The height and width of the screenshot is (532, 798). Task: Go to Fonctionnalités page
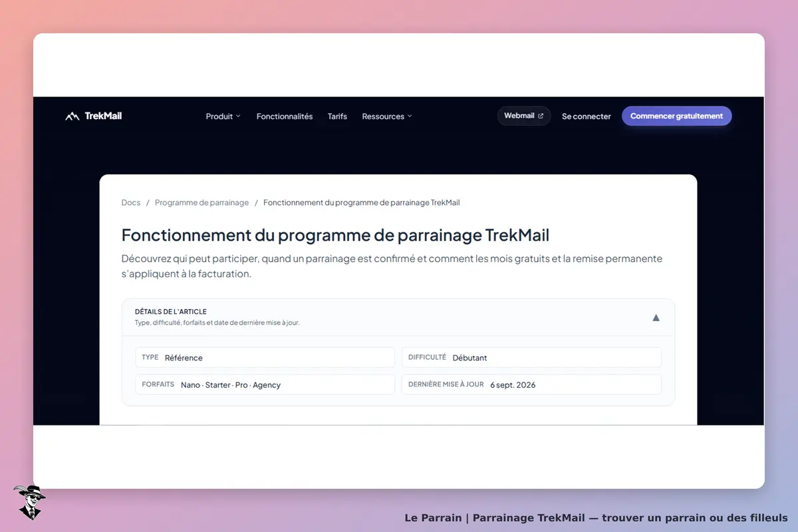point(285,116)
